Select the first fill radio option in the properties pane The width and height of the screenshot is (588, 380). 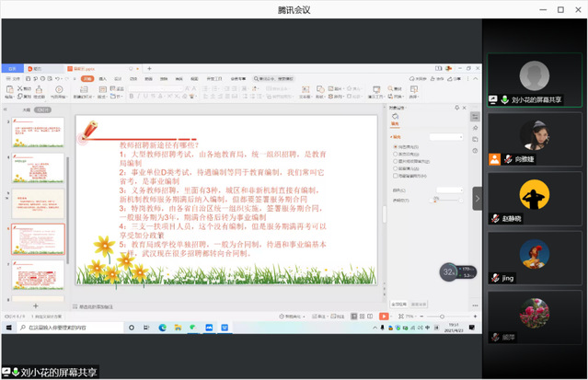point(395,146)
